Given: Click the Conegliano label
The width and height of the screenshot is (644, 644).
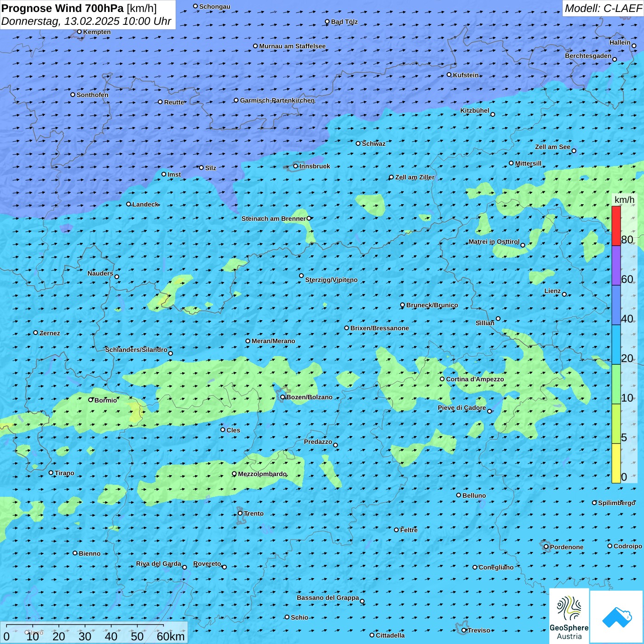Looking at the screenshot, I should [496, 567].
